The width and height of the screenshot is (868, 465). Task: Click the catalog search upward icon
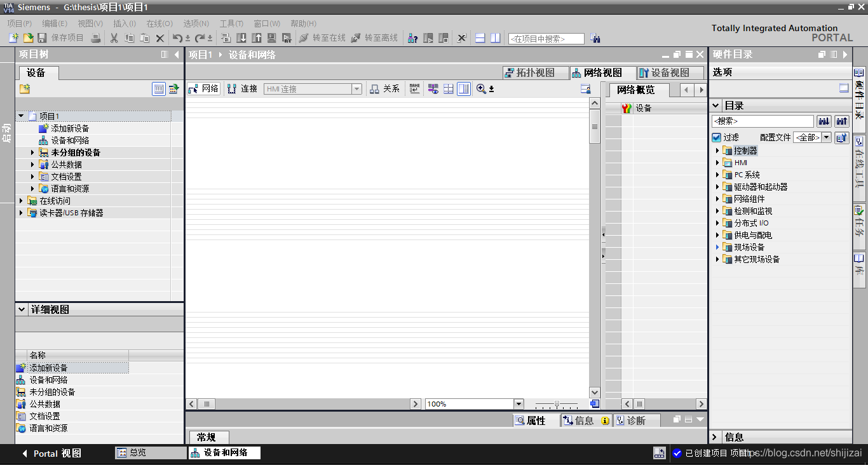842,121
